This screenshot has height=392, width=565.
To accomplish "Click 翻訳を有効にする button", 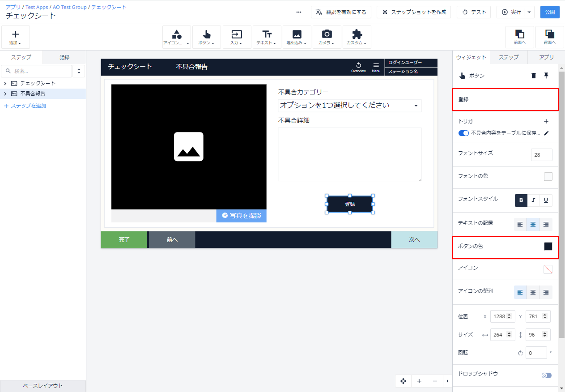I will (x=341, y=12).
